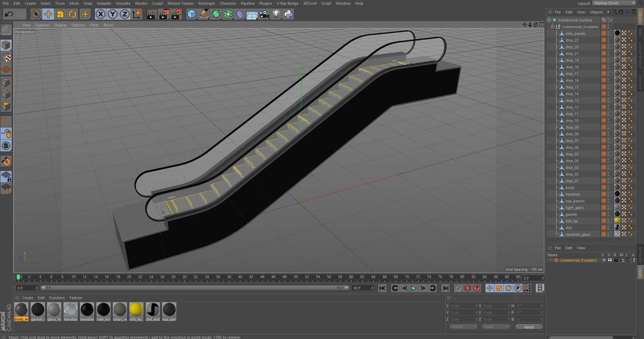Select side_panels object in the tree

[575, 33]
